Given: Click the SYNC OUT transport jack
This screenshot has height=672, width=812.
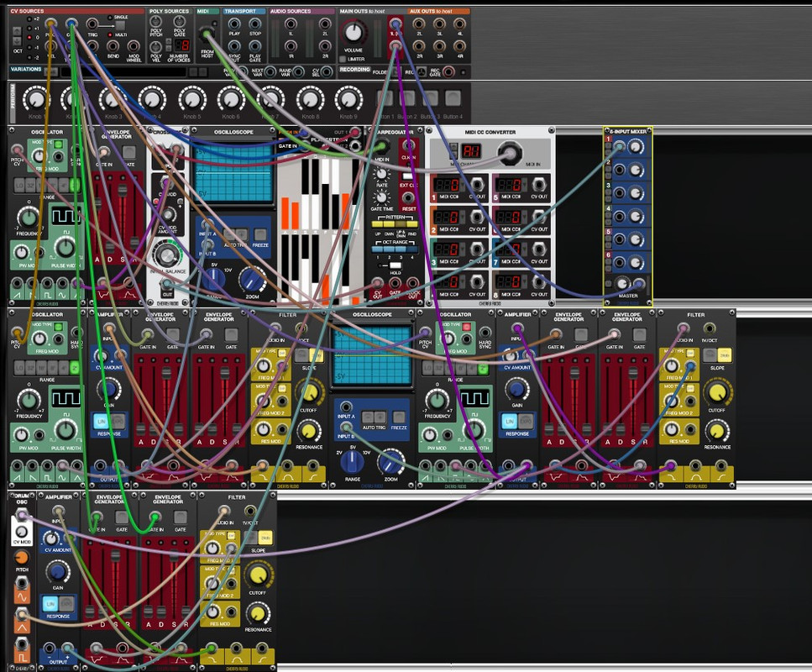Looking at the screenshot, I should [234, 47].
